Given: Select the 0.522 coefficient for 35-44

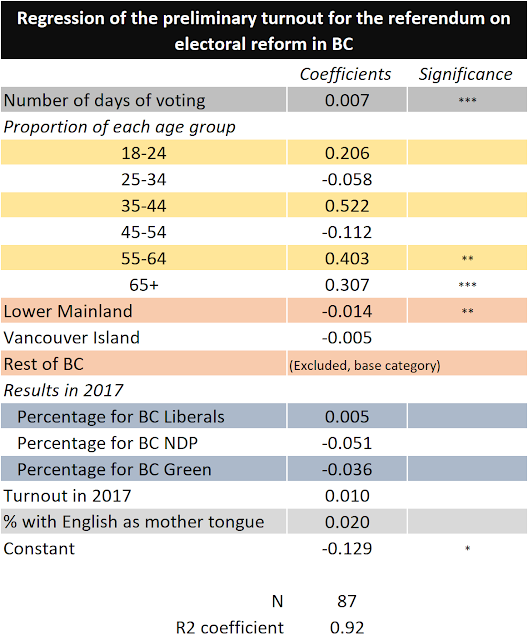Looking at the screenshot, I should point(347,205).
